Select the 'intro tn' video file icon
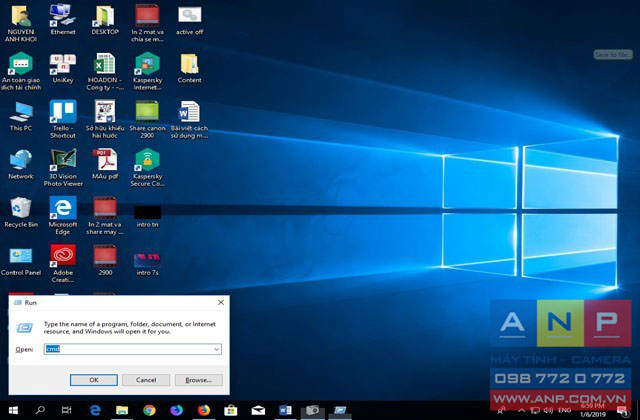The width and height of the screenshot is (640, 420). tap(147, 216)
